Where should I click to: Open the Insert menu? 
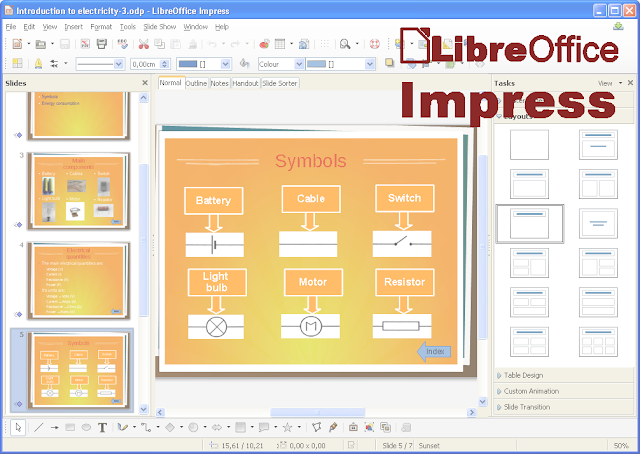pyautogui.click(x=73, y=27)
